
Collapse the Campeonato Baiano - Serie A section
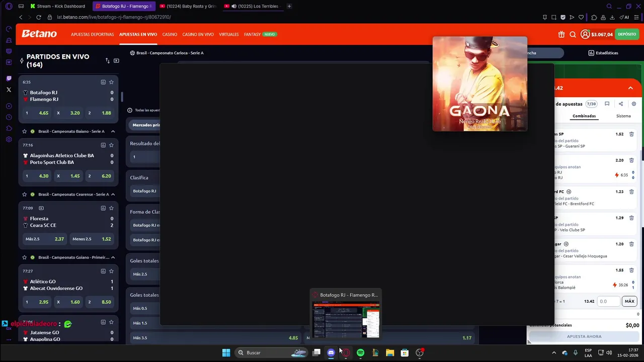pos(113,131)
